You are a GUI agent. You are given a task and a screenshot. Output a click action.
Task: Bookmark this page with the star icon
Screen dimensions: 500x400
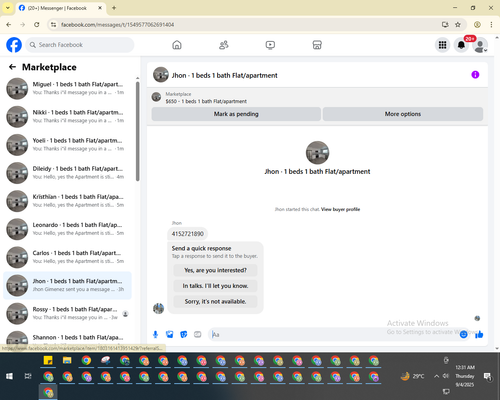pyautogui.click(x=458, y=25)
